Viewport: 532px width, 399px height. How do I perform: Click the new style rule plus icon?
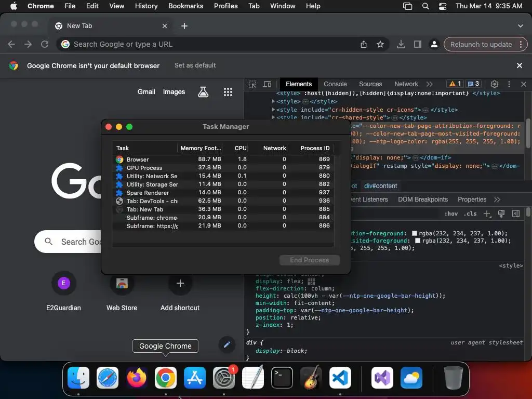click(487, 214)
